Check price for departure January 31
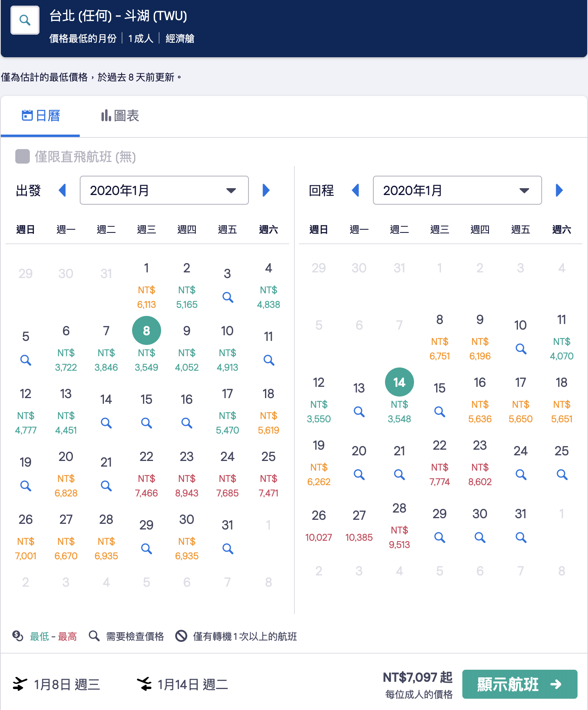This screenshot has width=588, height=710. tap(228, 549)
